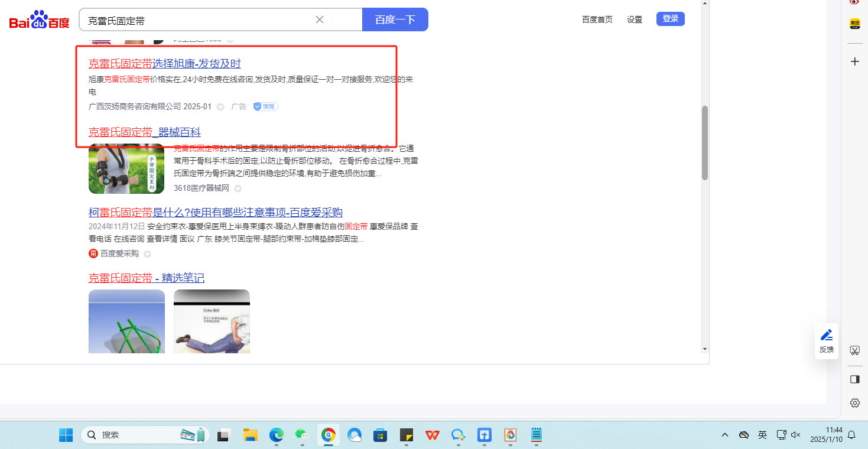This screenshot has height=449, width=868.
Task: Click the Baidu logo
Action: (39, 21)
